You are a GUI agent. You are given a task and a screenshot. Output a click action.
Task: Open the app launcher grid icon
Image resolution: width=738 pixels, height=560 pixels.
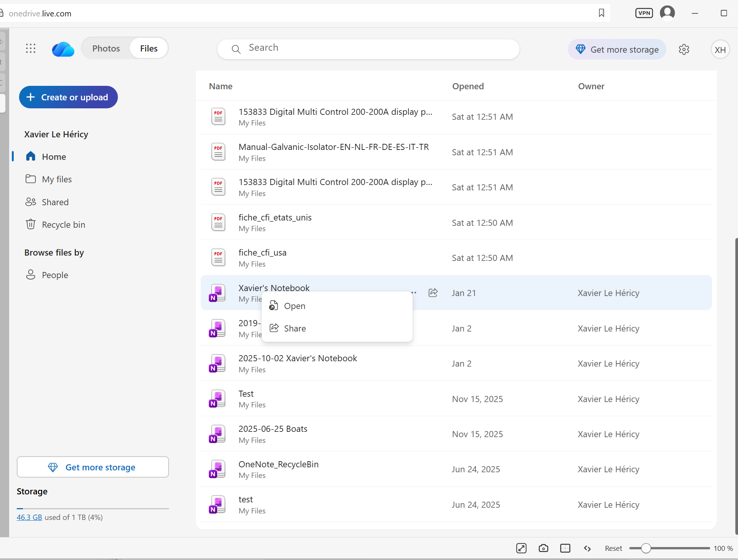pyautogui.click(x=31, y=48)
